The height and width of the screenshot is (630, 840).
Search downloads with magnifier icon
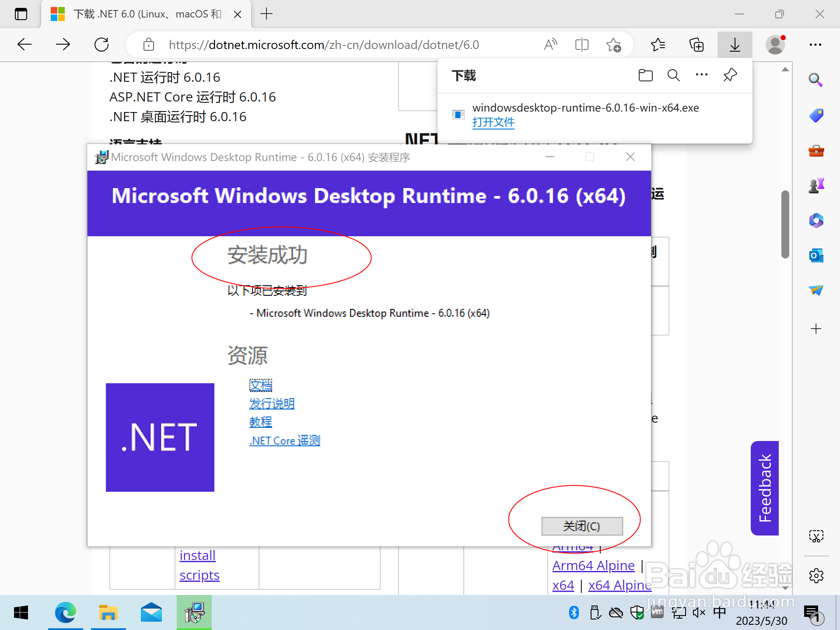tap(673, 75)
